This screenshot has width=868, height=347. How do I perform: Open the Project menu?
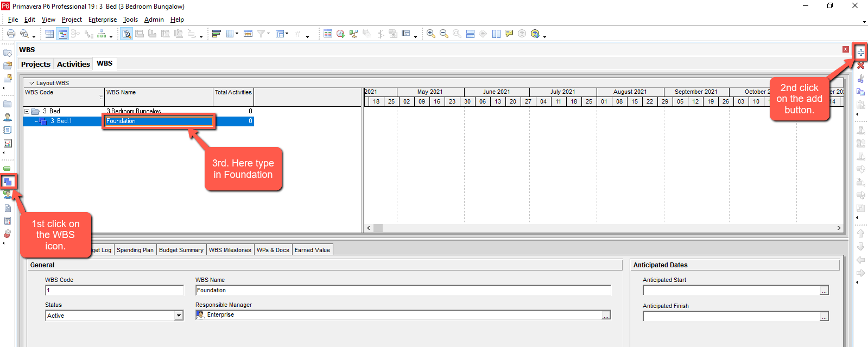pos(72,20)
